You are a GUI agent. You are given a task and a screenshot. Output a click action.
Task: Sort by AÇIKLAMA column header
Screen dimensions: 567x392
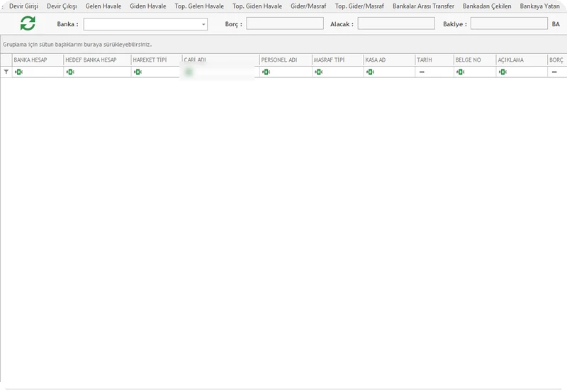pyautogui.click(x=522, y=60)
